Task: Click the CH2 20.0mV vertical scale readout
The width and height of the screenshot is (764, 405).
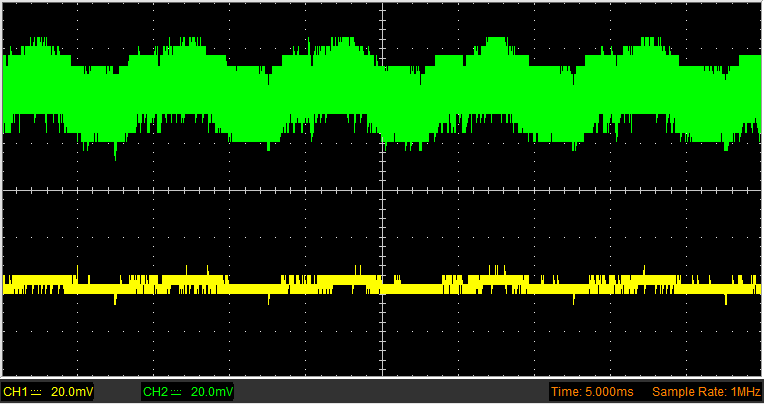Action: pos(212,392)
